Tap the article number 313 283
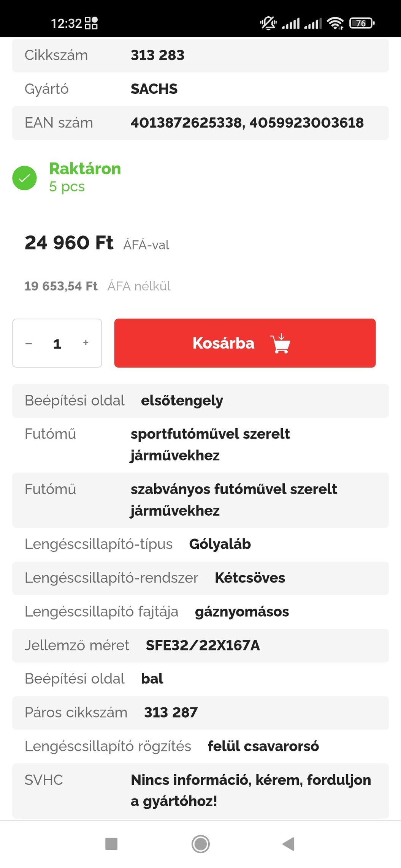The width and height of the screenshot is (401, 868). [x=157, y=55]
